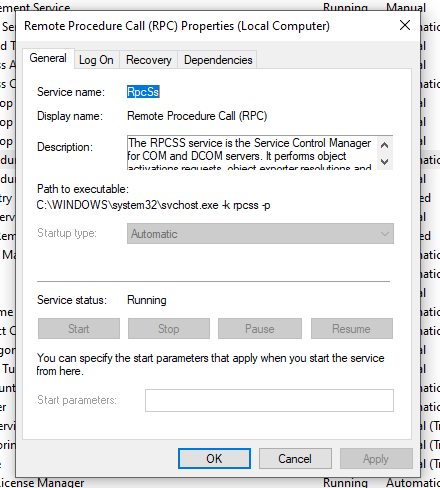Dismiss dialog with Cancel button

point(295,459)
